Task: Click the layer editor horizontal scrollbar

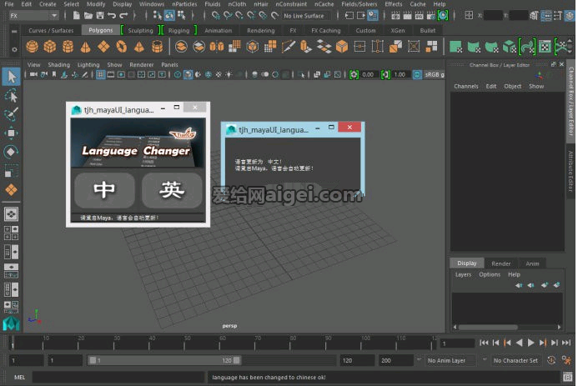Action: pyautogui.click(x=488, y=327)
